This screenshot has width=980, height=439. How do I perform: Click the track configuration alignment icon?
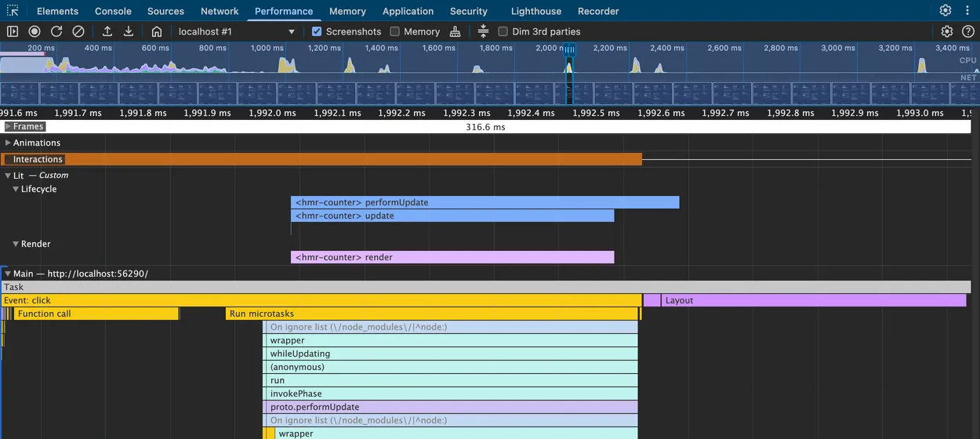pos(483,31)
